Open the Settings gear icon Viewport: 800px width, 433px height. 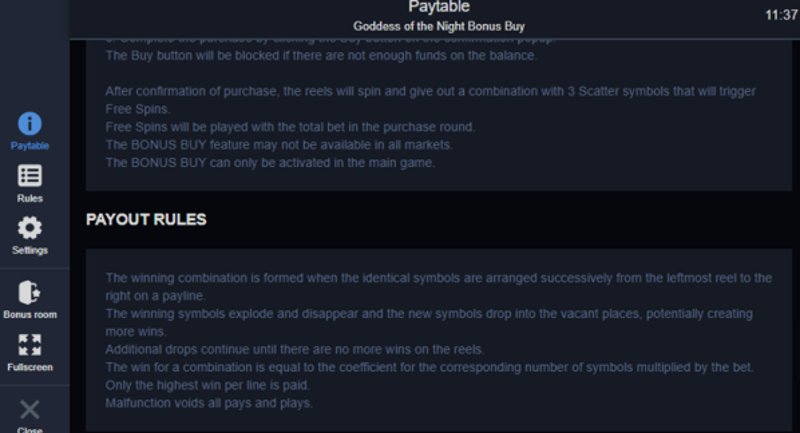(30, 228)
